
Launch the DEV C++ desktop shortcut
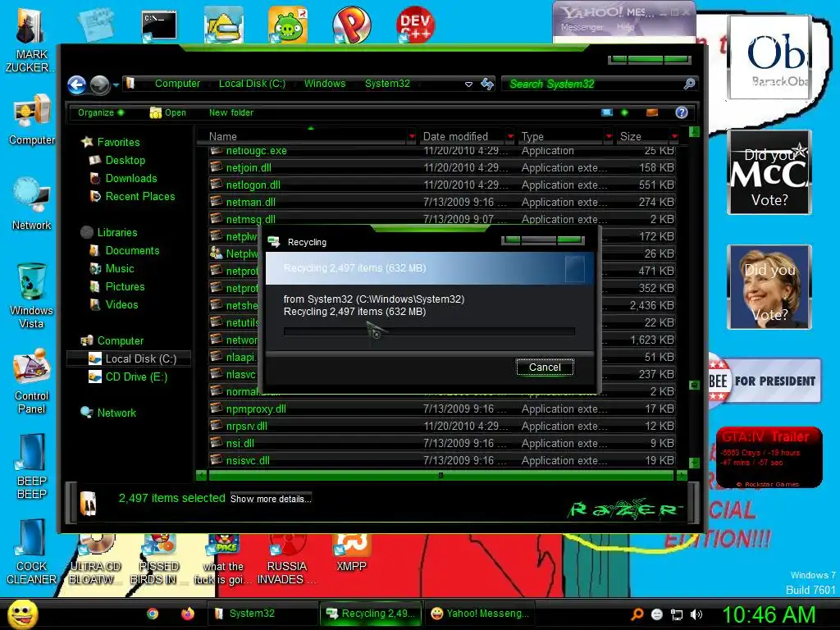[x=414, y=25]
